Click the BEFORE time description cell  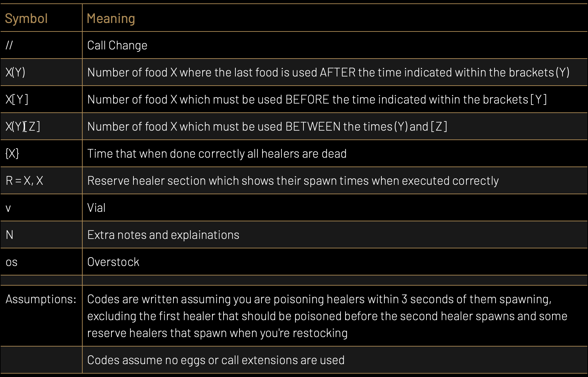[x=317, y=99]
